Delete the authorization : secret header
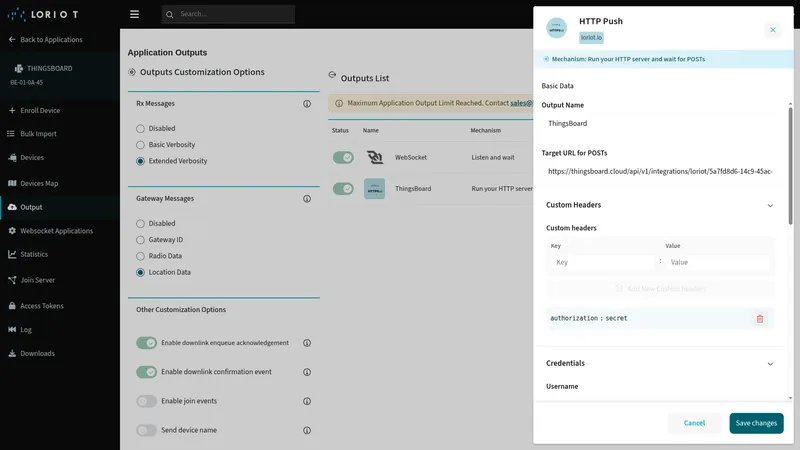Screen dimensions: 800x450 pos(760,319)
